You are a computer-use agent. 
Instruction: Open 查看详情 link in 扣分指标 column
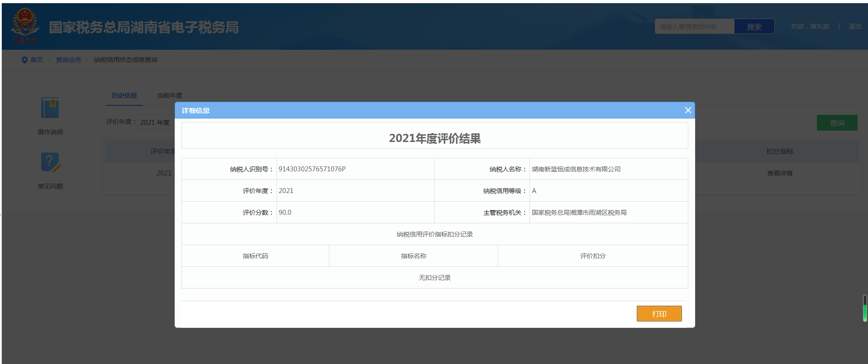(x=779, y=173)
